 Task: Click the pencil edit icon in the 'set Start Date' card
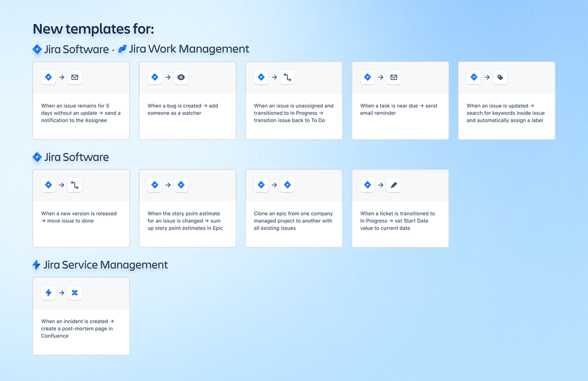(394, 185)
